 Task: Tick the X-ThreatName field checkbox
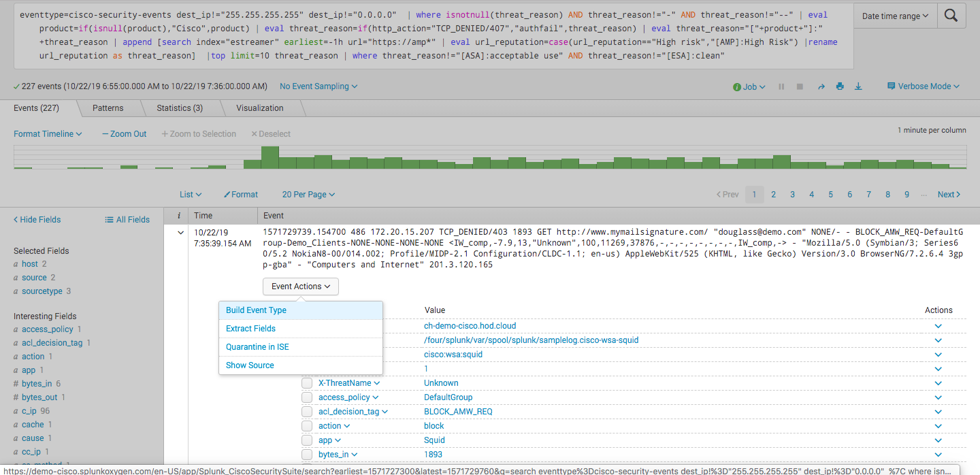click(x=307, y=383)
